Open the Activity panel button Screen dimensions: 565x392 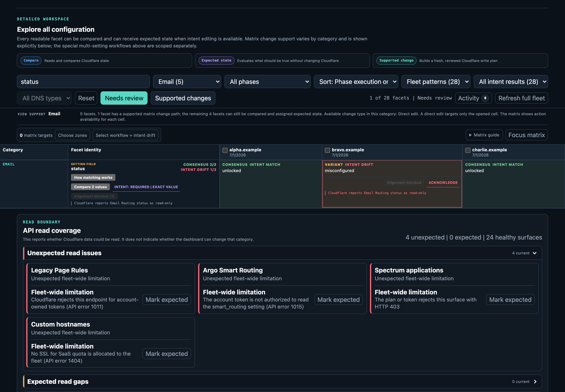tap(473, 98)
